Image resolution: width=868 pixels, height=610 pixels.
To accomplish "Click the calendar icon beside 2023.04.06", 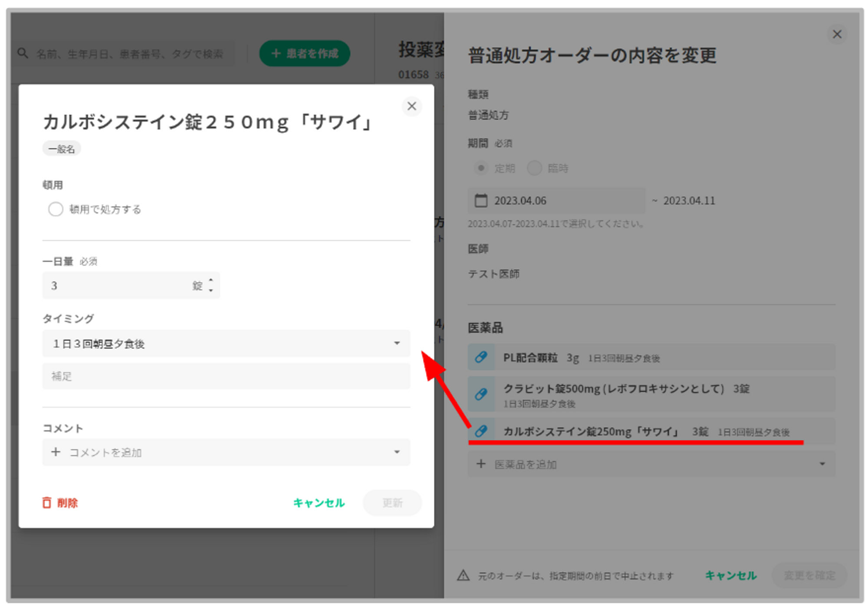I will tap(481, 201).
